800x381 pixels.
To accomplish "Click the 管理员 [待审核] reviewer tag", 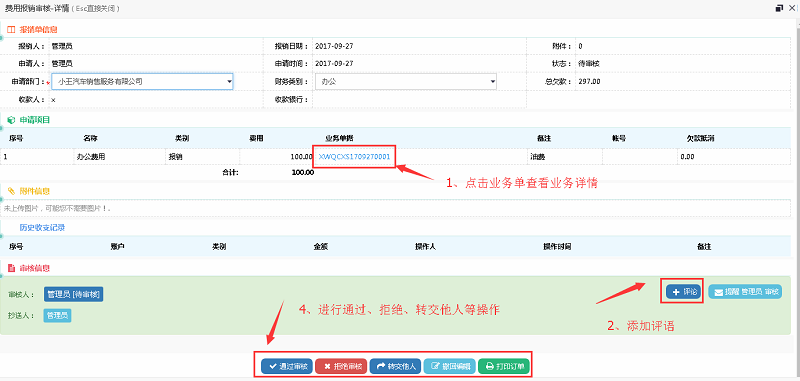I will pyautogui.click(x=73, y=294).
